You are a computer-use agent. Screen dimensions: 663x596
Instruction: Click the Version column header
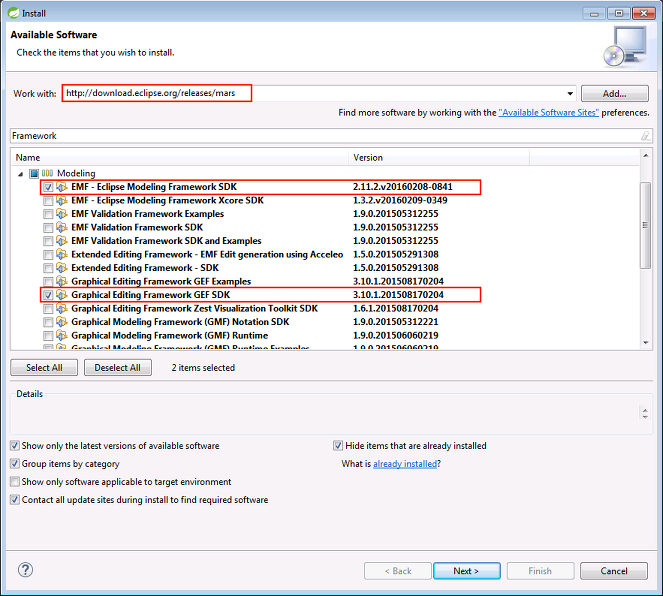click(x=439, y=158)
